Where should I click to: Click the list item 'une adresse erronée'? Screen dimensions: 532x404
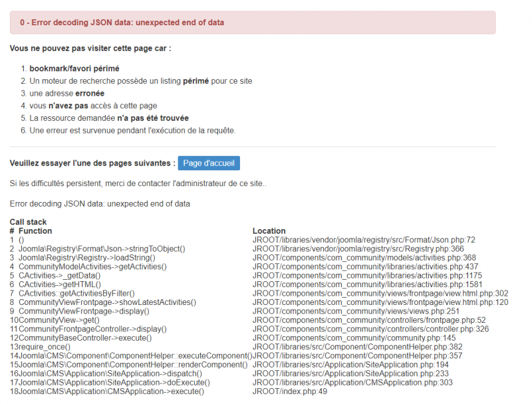pyautogui.click(x=67, y=93)
